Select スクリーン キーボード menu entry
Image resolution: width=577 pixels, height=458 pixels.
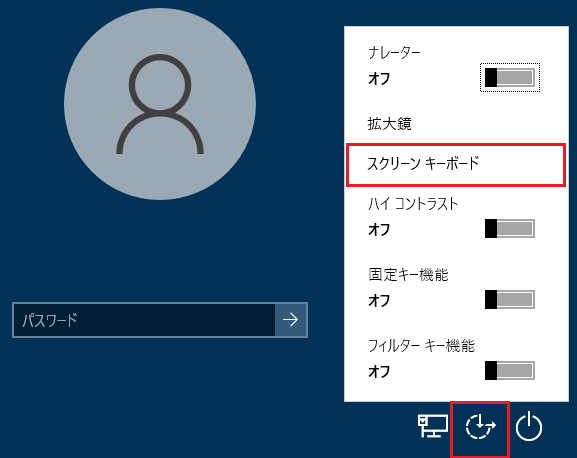(x=456, y=164)
